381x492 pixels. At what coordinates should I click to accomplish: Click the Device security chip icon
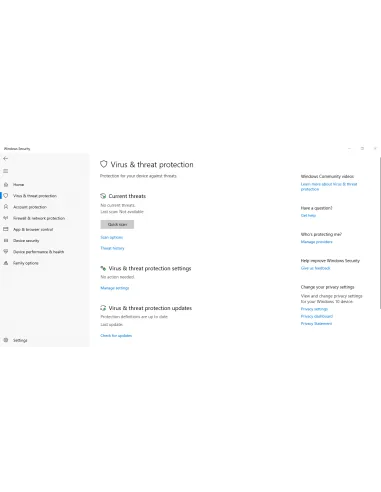pos(6,240)
